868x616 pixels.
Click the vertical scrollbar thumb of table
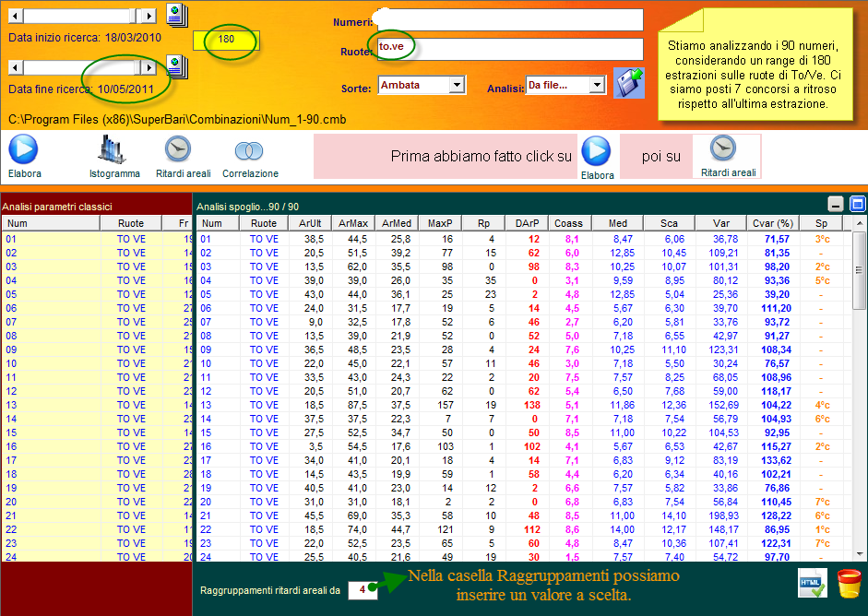[x=859, y=270]
